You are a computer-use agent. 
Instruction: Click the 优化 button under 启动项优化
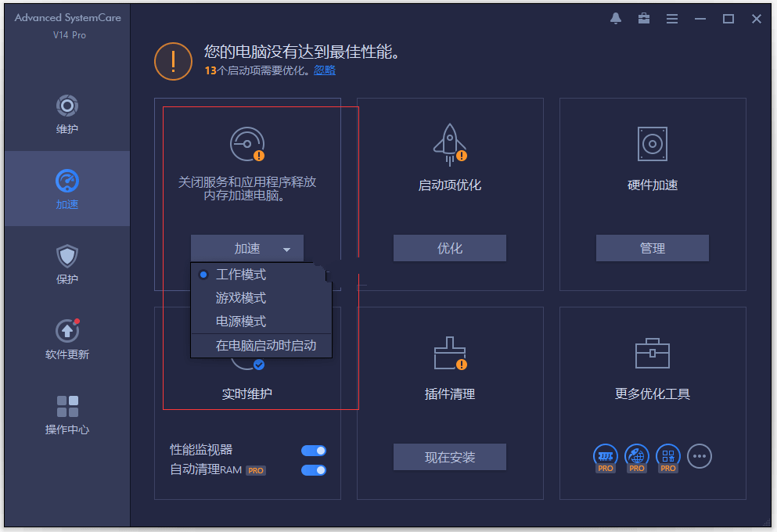pyautogui.click(x=449, y=248)
